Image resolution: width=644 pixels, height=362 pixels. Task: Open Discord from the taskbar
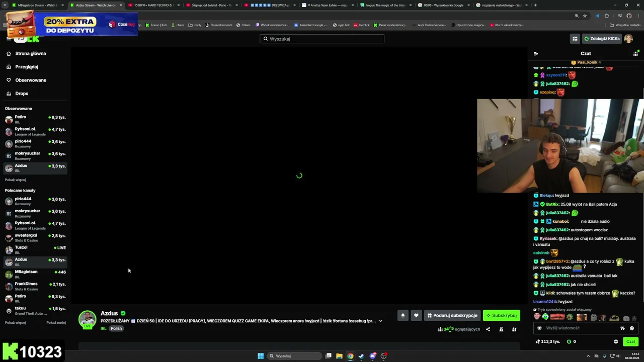pos(372,356)
